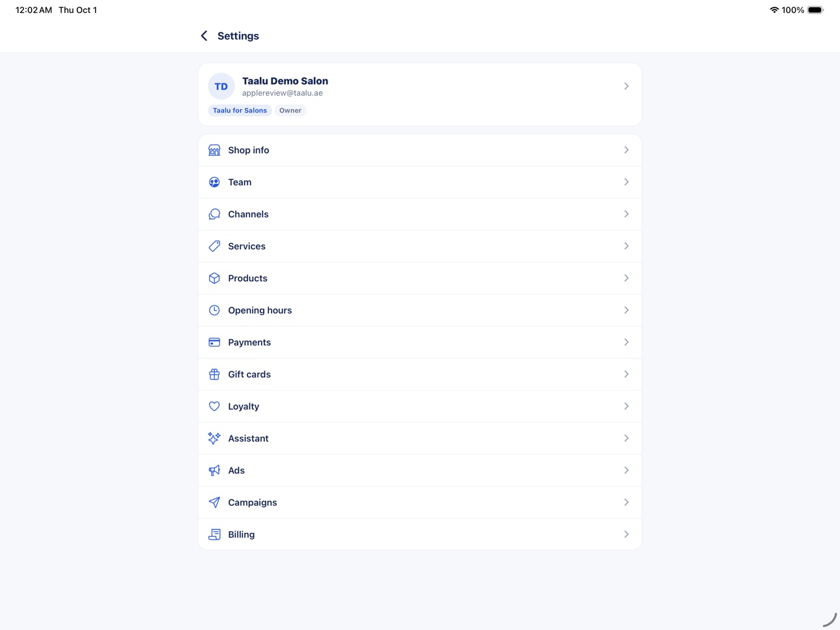Open Shop info via its chevron
Image resolution: width=840 pixels, height=630 pixels.
(626, 150)
